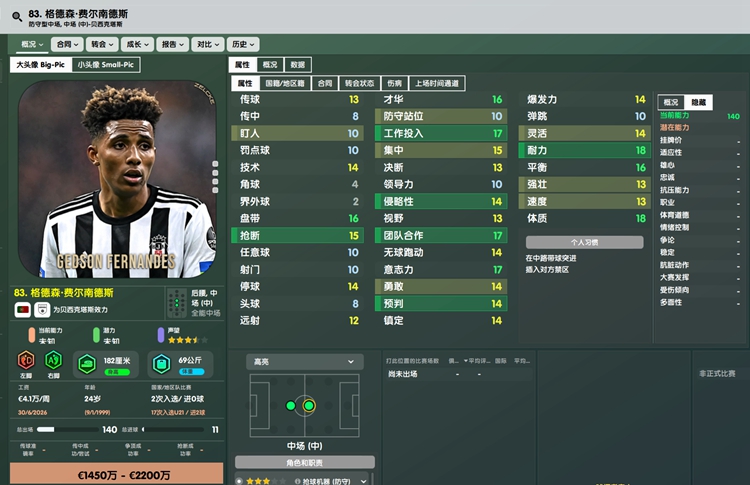This screenshot has width=750, height=485.
Task: Click the 角色和职责 button
Action: click(x=305, y=463)
